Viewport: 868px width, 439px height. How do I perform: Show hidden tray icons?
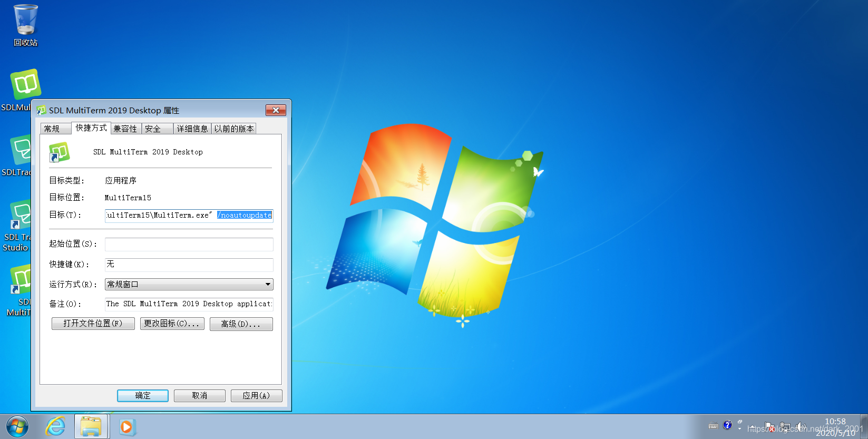click(753, 426)
